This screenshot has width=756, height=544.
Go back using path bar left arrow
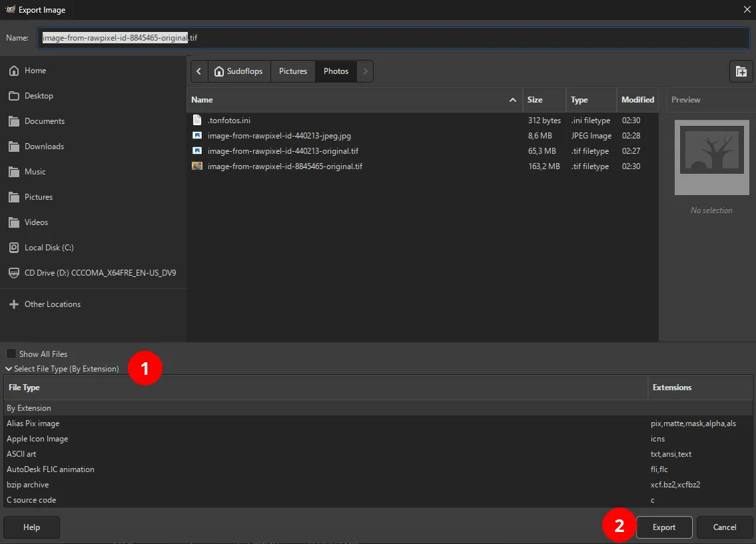(x=199, y=71)
